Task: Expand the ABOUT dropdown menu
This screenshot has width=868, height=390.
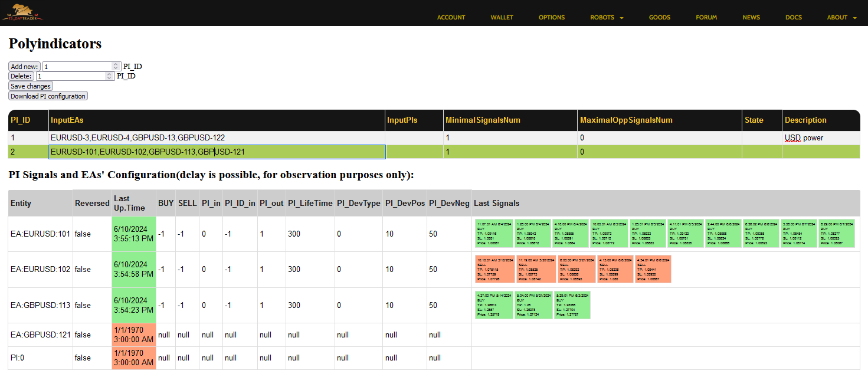Action: [x=841, y=18]
